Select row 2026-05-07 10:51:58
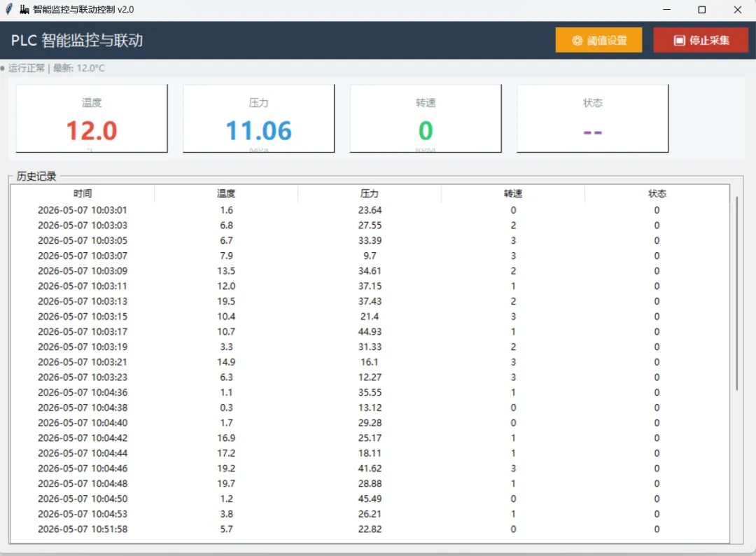The height and width of the screenshot is (556, 756). (x=370, y=529)
